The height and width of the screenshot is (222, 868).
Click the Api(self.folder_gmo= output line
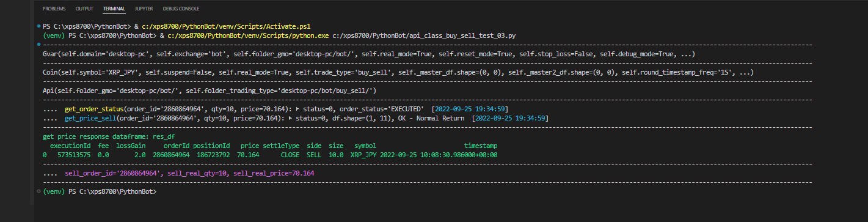coord(210,91)
